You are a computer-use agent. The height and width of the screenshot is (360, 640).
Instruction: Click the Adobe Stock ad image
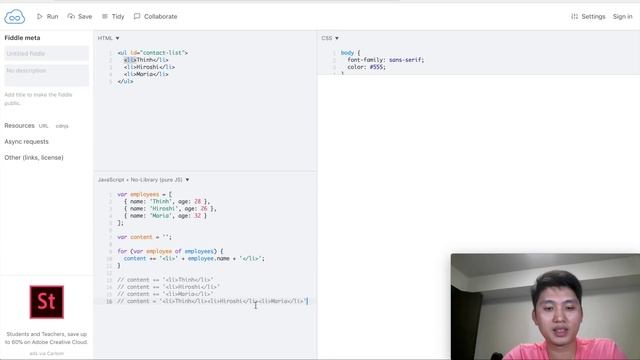tap(47, 302)
